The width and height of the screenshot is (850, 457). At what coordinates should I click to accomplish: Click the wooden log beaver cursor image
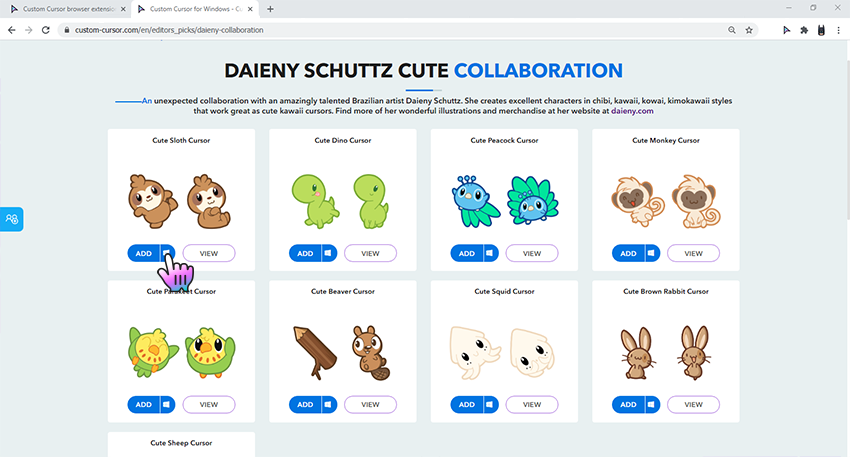tap(315, 352)
